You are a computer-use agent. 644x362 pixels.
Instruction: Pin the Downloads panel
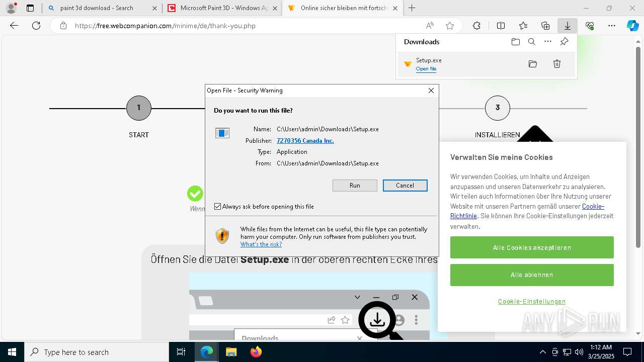click(x=564, y=42)
